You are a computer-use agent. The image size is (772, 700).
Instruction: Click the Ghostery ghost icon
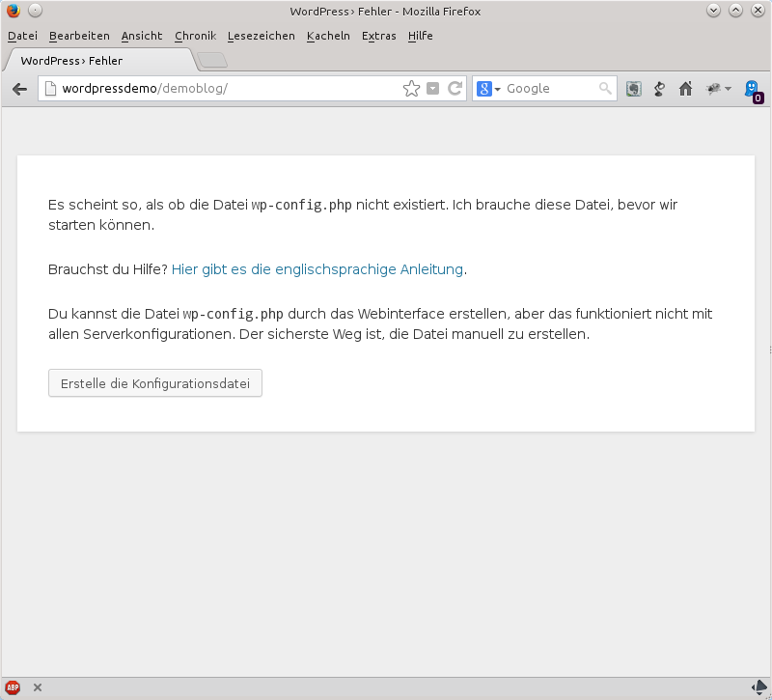click(754, 91)
